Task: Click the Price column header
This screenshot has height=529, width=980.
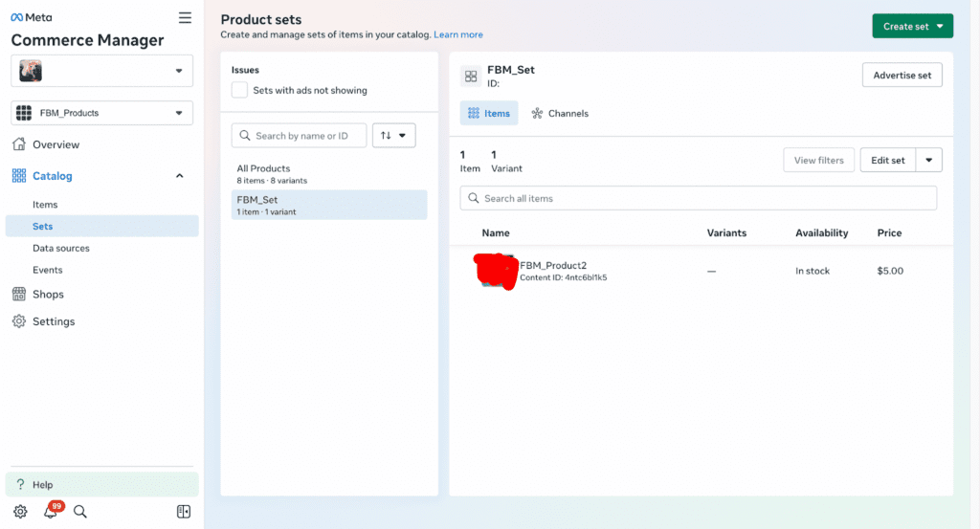Action: point(889,233)
